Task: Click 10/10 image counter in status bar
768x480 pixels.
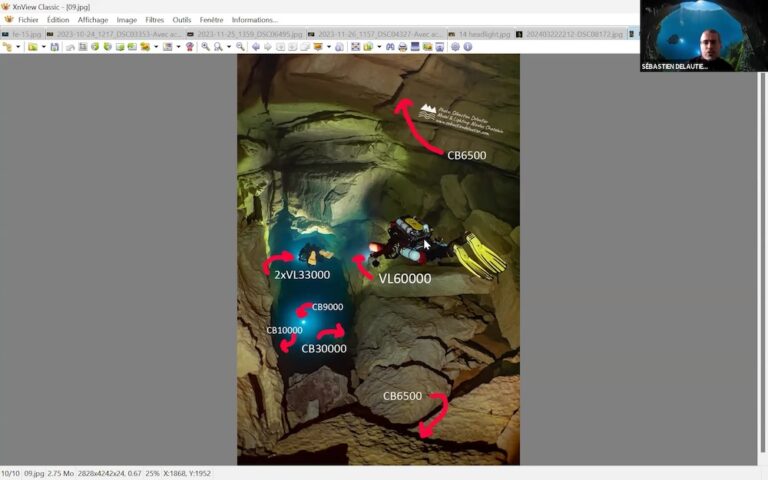Action: point(10,473)
